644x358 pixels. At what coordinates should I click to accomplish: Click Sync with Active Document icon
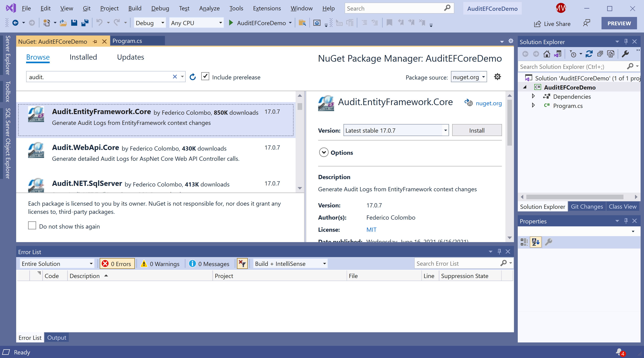tap(589, 54)
